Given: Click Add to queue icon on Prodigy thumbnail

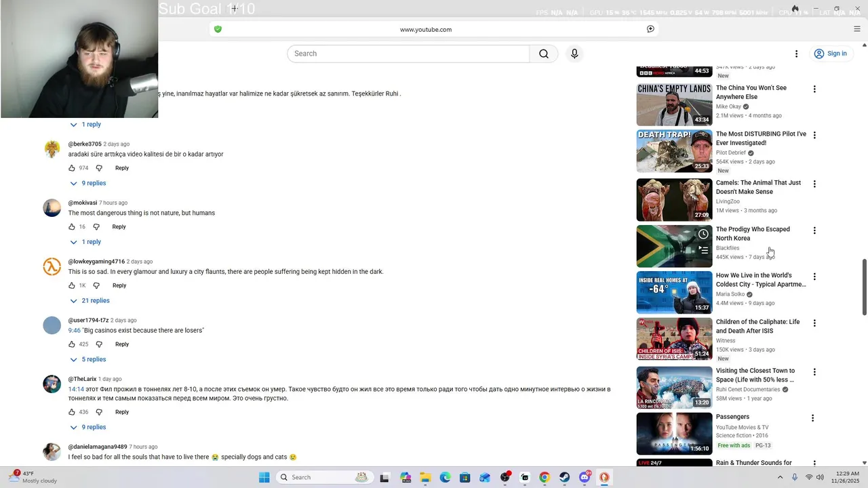Looking at the screenshot, I should point(703,250).
